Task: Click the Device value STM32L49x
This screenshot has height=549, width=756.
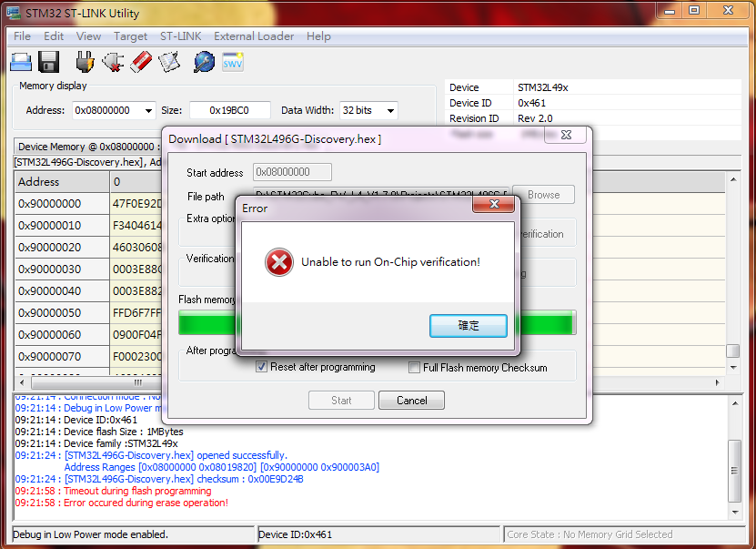Action: (x=543, y=87)
